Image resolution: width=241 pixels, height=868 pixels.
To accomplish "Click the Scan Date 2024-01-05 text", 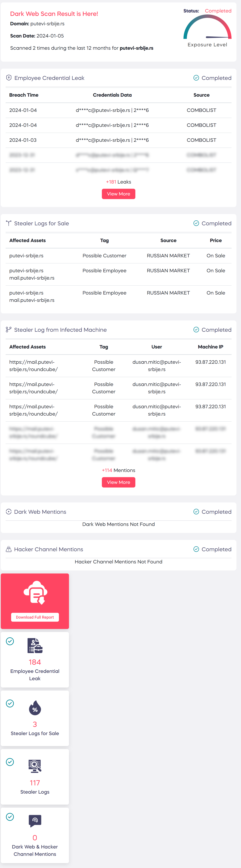I will (37, 36).
